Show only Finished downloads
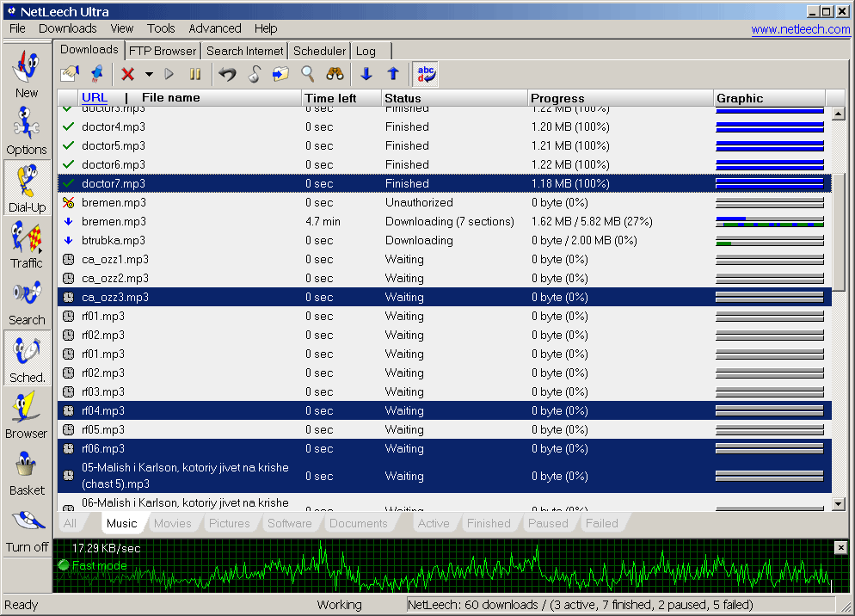Viewport: 855px width, 616px height. (489, 523)
